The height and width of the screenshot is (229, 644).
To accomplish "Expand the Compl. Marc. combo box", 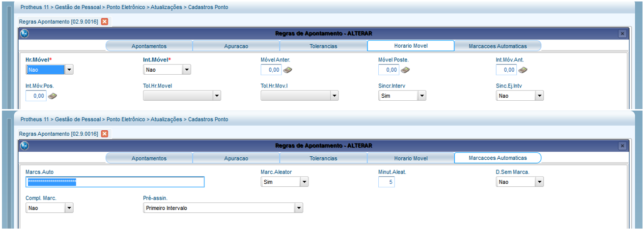I will click(69, 208).
